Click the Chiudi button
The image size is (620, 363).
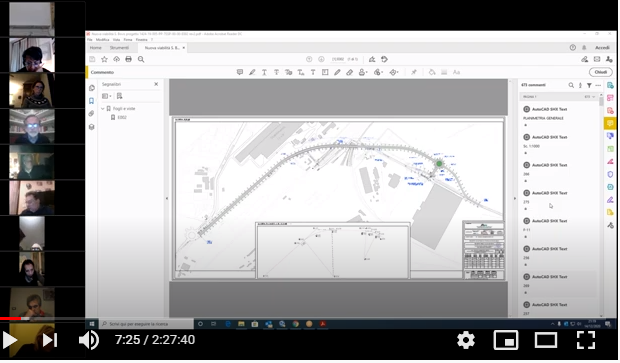click(x=601, y=72)
